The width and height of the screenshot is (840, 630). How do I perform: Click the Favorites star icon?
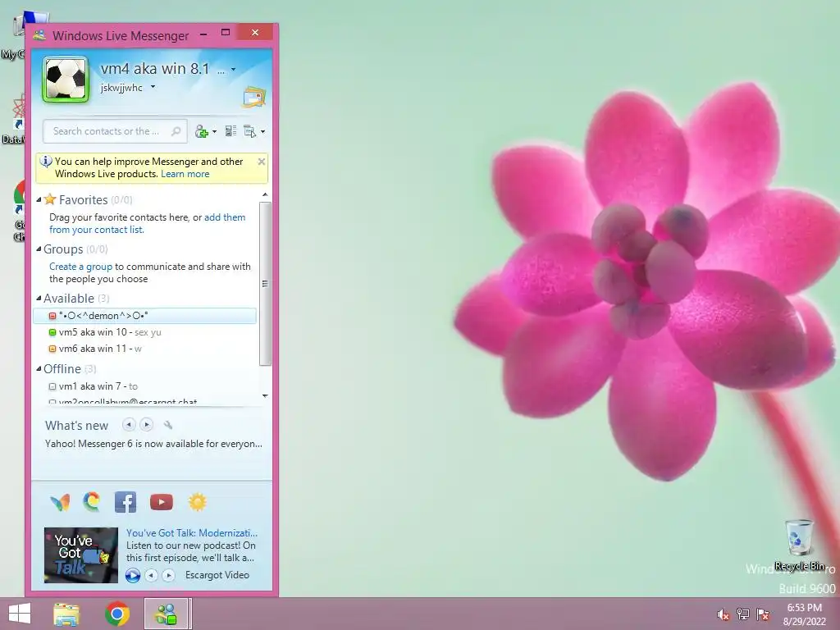pyautogui.click(x=50, y=199)
